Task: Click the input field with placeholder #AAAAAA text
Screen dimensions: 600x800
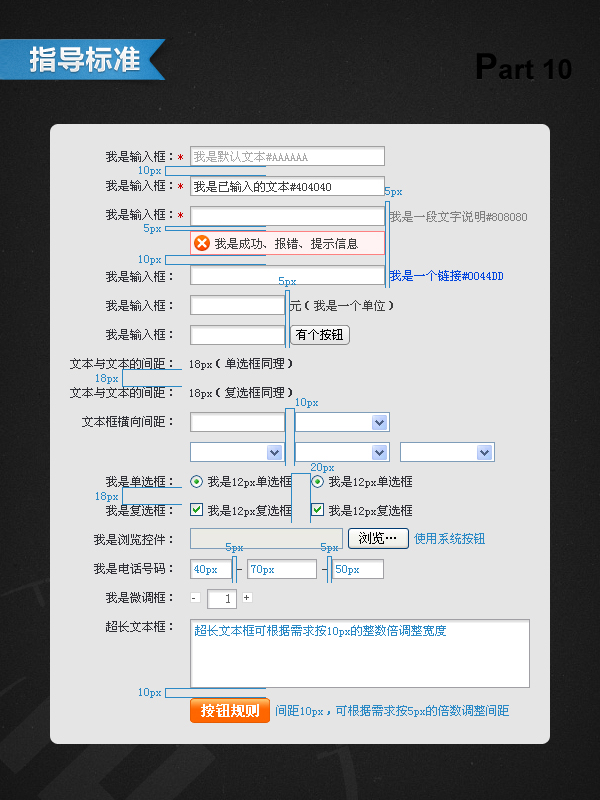Action: [287, 156]
